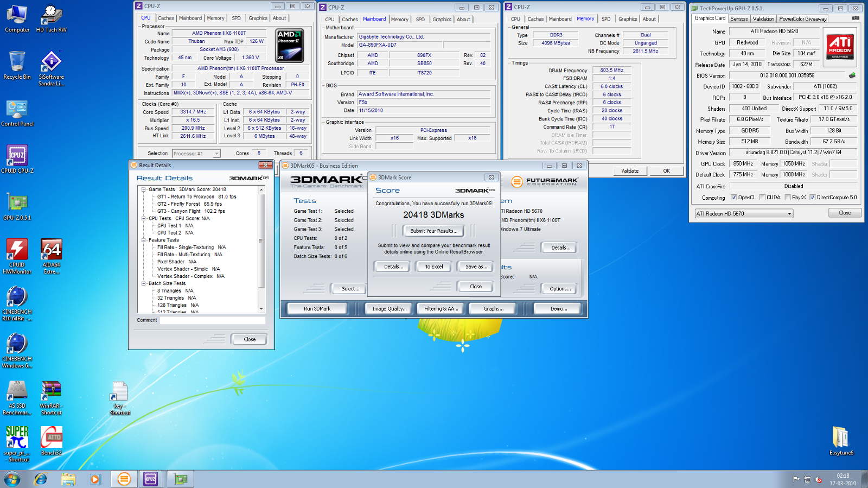Select the key shortcut file icon
The width and height of the screenshot is (868, 488).
pyautogui.click(x=119, y=398)
